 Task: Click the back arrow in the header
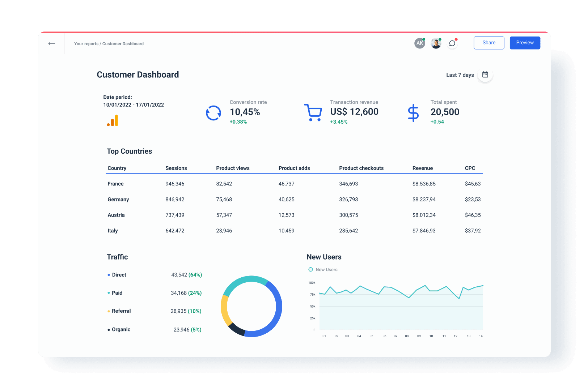pos(51,43)
